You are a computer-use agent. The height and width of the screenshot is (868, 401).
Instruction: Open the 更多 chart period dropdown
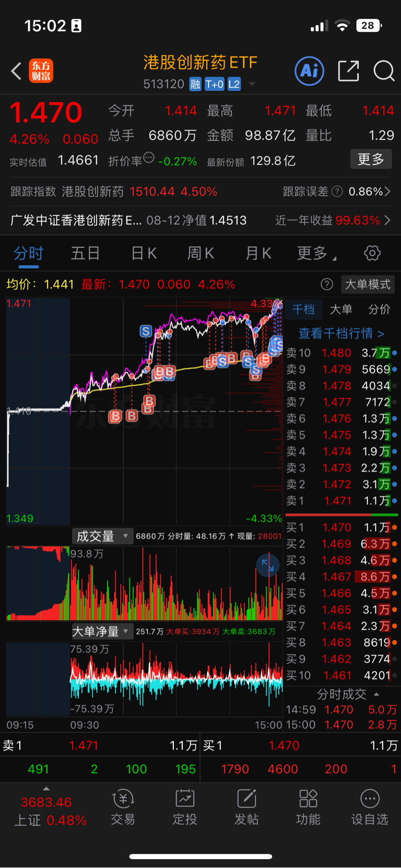tap(316, 254)
